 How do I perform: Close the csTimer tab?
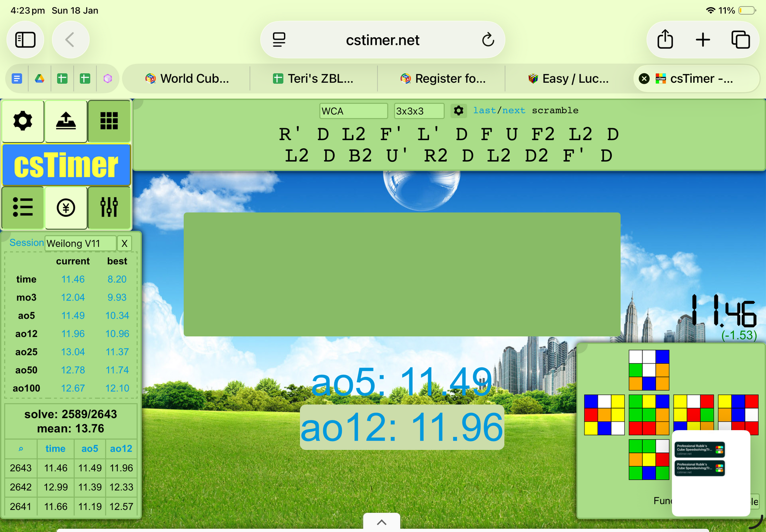tap(644, 78)
